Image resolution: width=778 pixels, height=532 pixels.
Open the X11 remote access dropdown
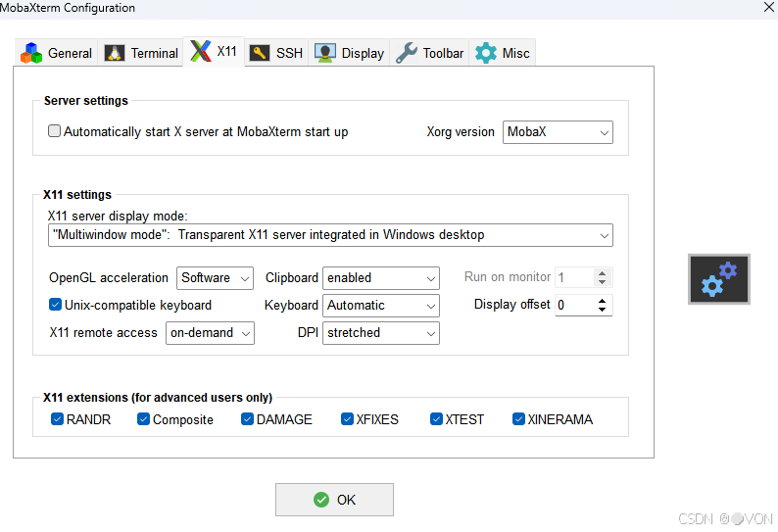[210, 333]
